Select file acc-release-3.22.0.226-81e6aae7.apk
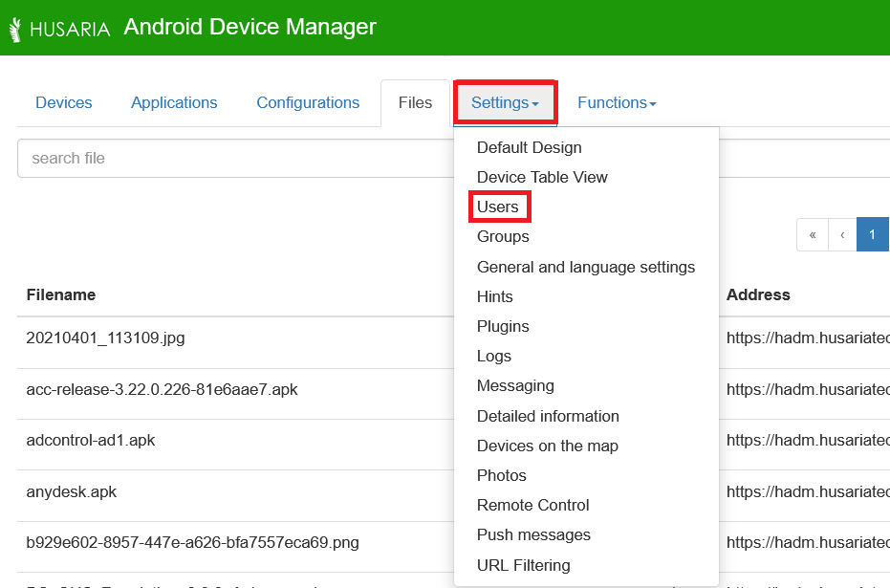 tap(162, 389)
